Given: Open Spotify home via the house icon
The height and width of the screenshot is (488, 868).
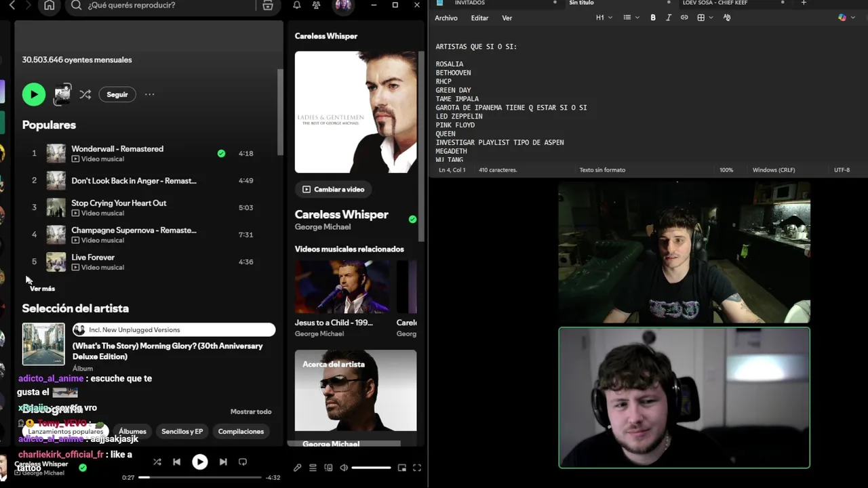Looking at the screenshot, I should (49, 5).
